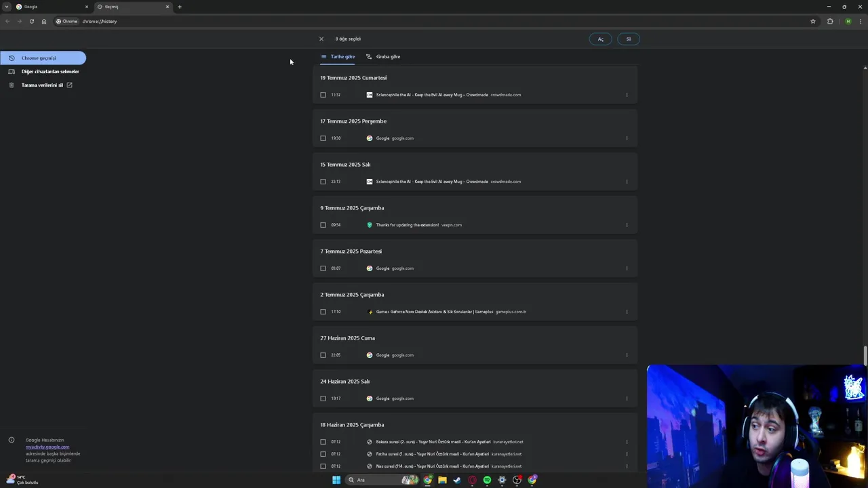This screenshot has width=868, height=488.
Task: Click the page's vertical scrollbar thumb
Action: pyautogui.click(x=865, y=354)
